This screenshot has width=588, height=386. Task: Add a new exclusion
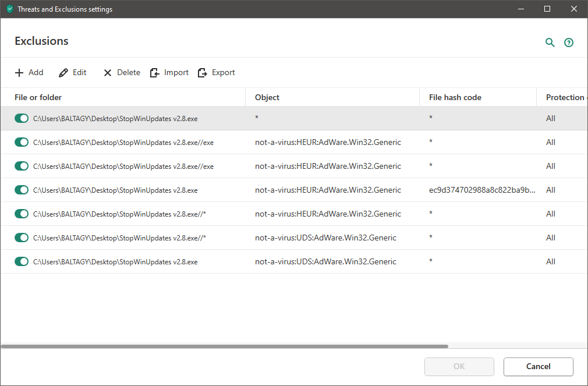tap(29, 72)
